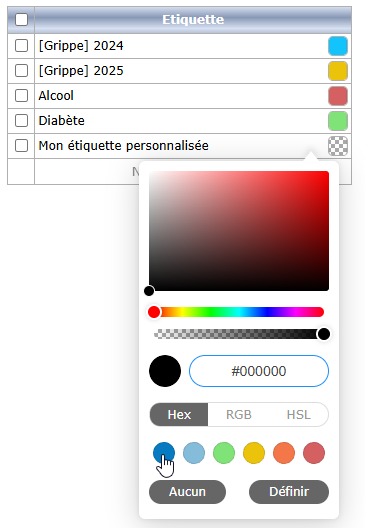This screenshot has height=528, width=365.
Task: Pick the light blue preset swatch
Action: click(x=194, y=453)
